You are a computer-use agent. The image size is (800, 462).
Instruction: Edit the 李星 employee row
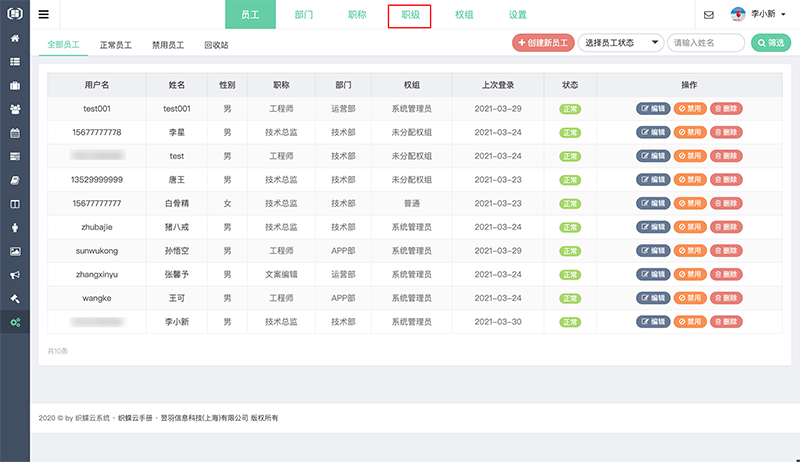tap(653, 132)
